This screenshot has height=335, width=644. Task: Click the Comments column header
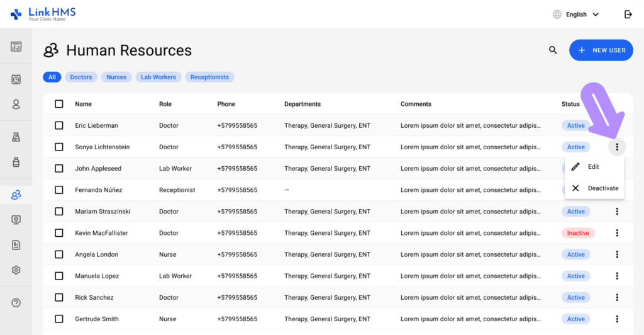[416, 104]
